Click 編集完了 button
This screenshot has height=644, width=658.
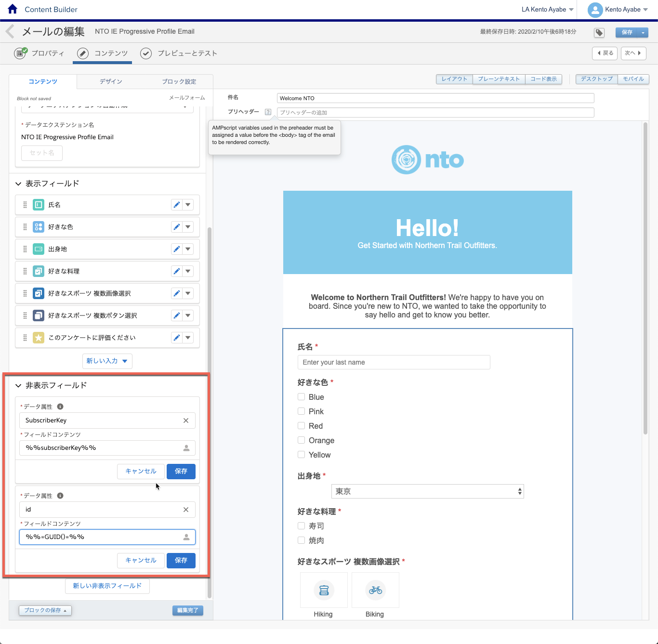(x=188, y=610)
